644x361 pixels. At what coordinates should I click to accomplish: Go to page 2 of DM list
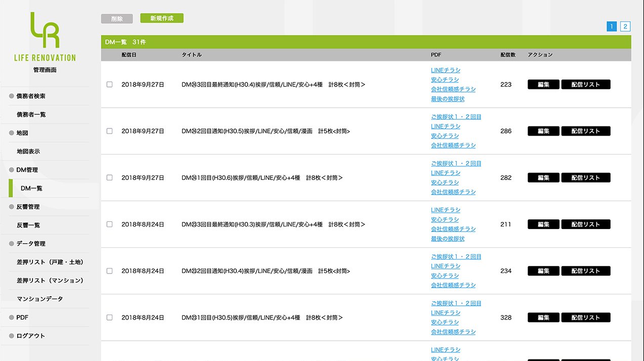(x=625, y=27)
